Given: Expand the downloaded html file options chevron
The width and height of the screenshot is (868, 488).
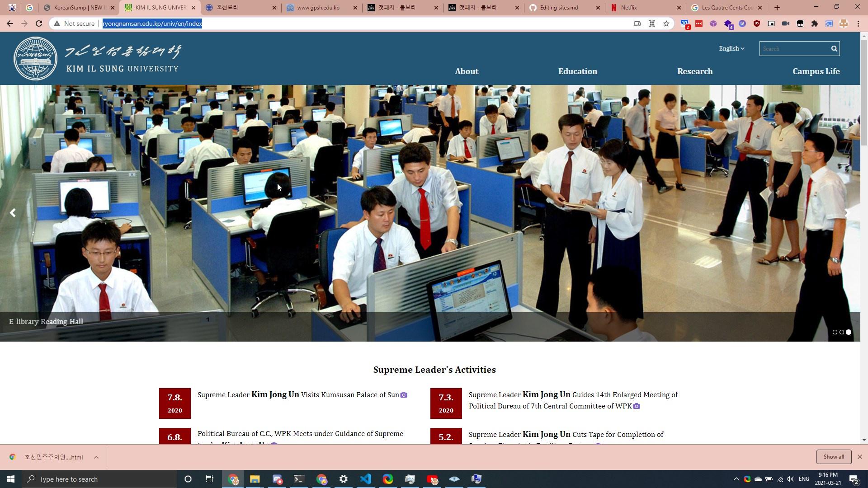Looking at the screenshot, I should [x=96, y=457].
